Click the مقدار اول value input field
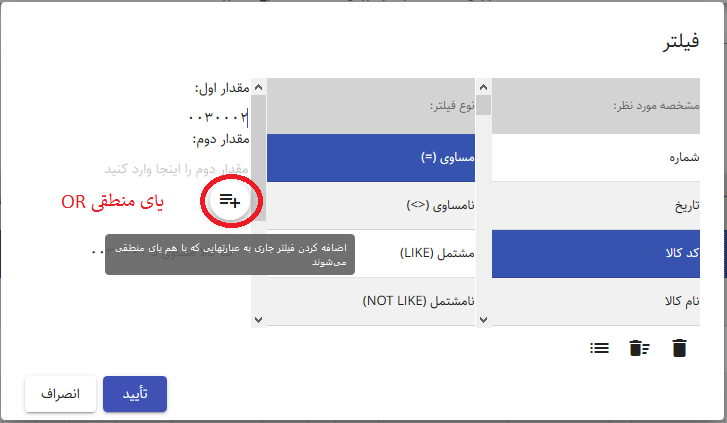Image resolution: width=727 pixels, height=423 pixels. coord(176,117)
